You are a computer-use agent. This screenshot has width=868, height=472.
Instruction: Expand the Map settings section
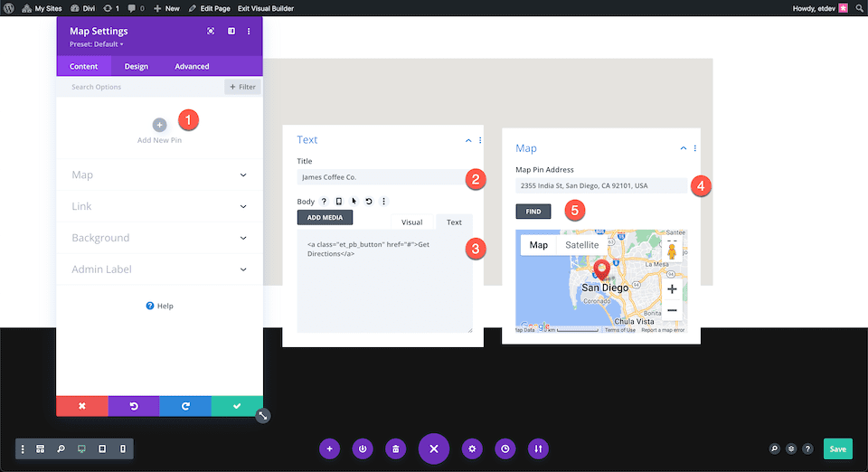[x=159, y=175]
